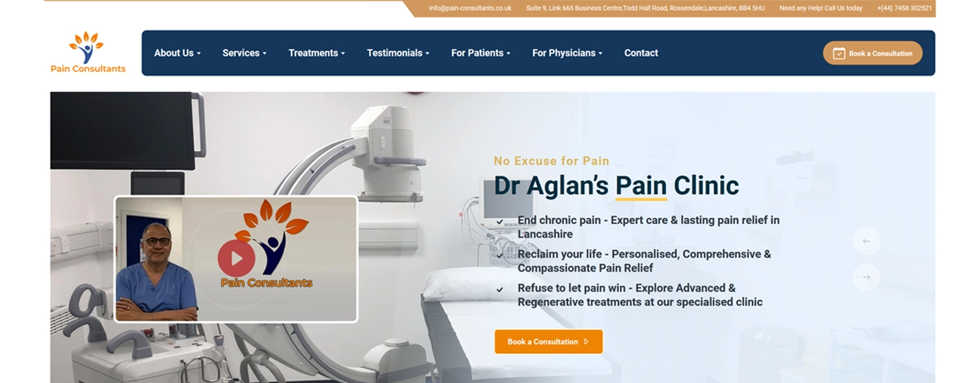Image resolution: width=980 pixels, height=383 pixels.
Task: Click the +(44) 7458 302521 phone number
Action: pos(904,8)
